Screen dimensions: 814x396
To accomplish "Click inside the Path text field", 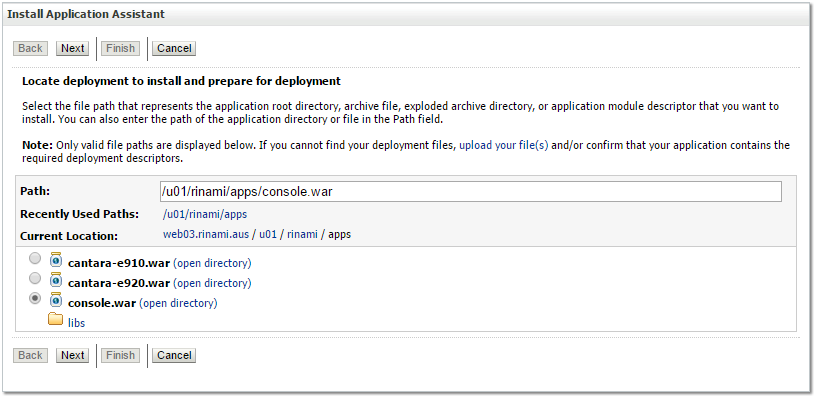I will click(x=471, y=192).
